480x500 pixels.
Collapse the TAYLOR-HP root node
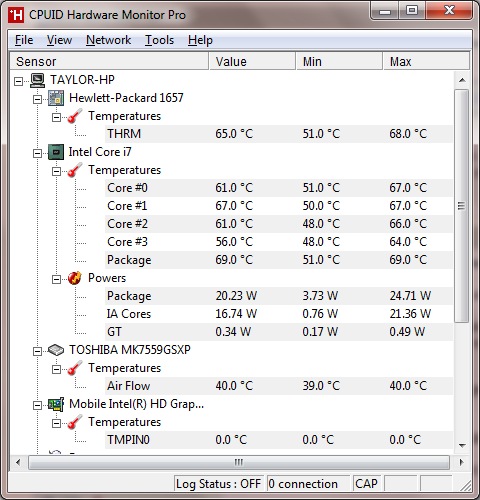[19, 81]
